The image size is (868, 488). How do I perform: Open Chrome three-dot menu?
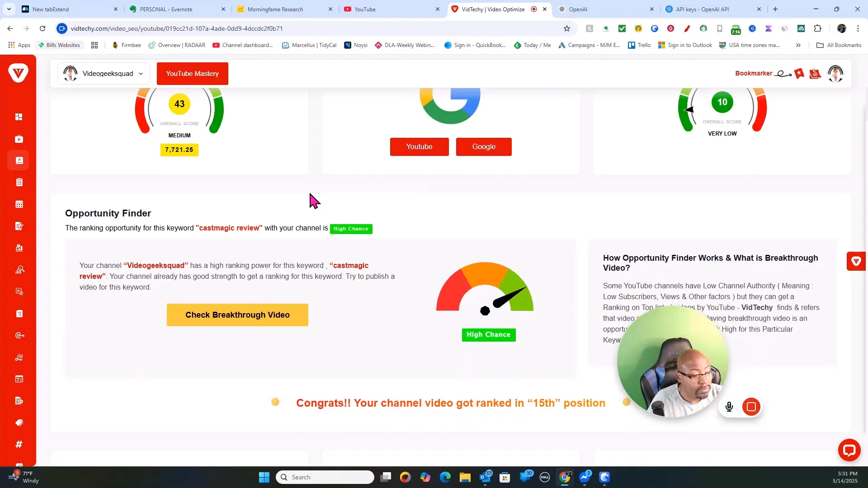[x=858, y=28]
